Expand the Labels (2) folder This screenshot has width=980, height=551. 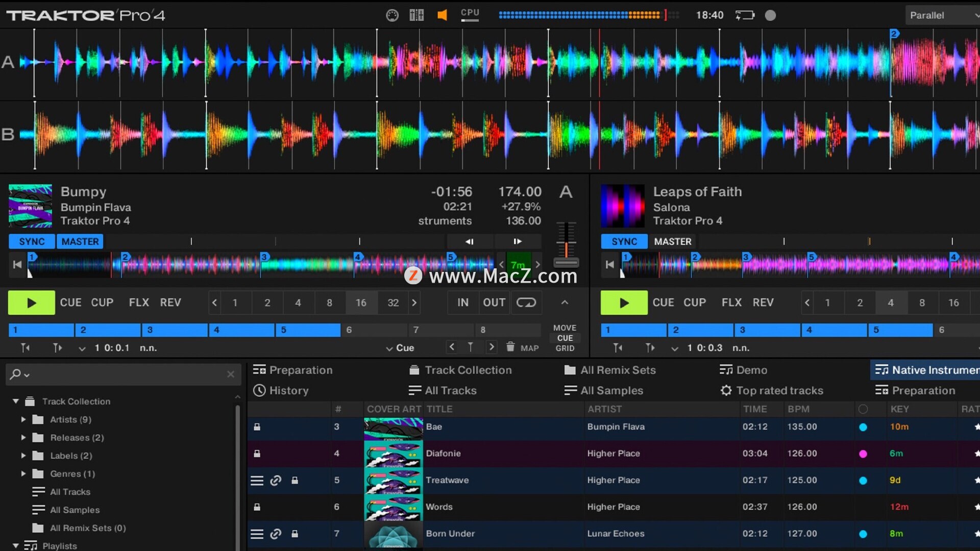(23, 456)
